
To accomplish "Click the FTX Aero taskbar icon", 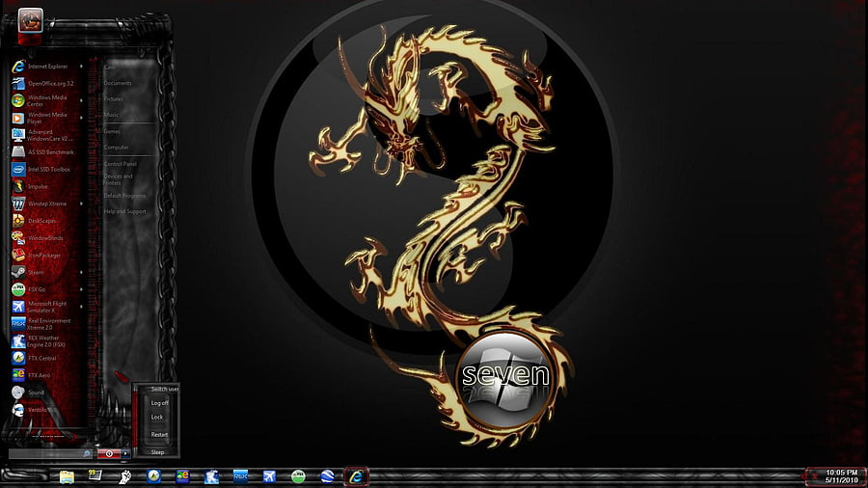I will pos(182,476).
